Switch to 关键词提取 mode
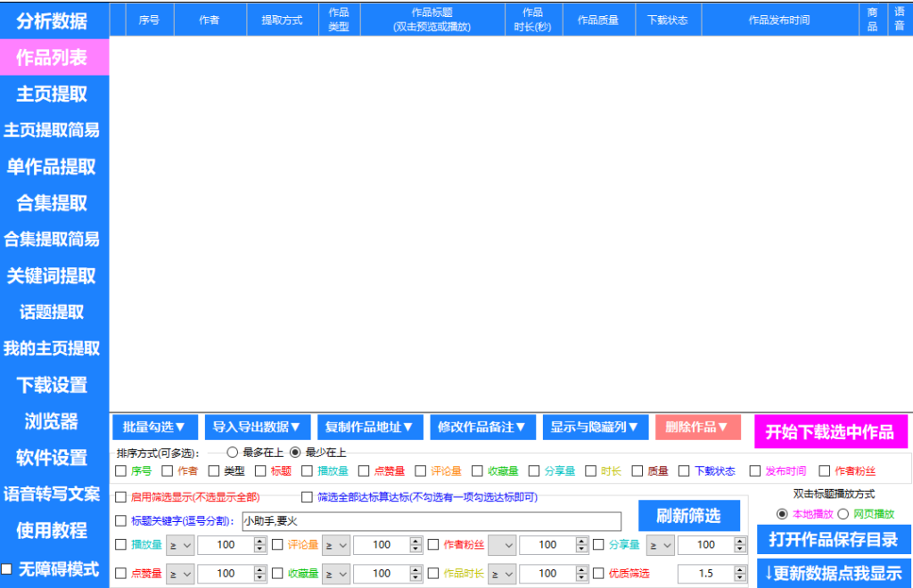Screen dimensions: 913x588 [x=53, y=276]
